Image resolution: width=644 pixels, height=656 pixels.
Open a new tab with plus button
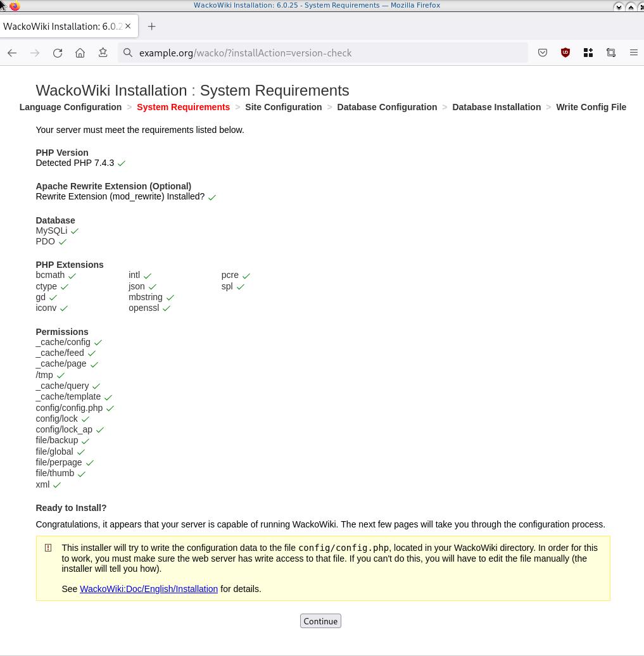(151, 27)
